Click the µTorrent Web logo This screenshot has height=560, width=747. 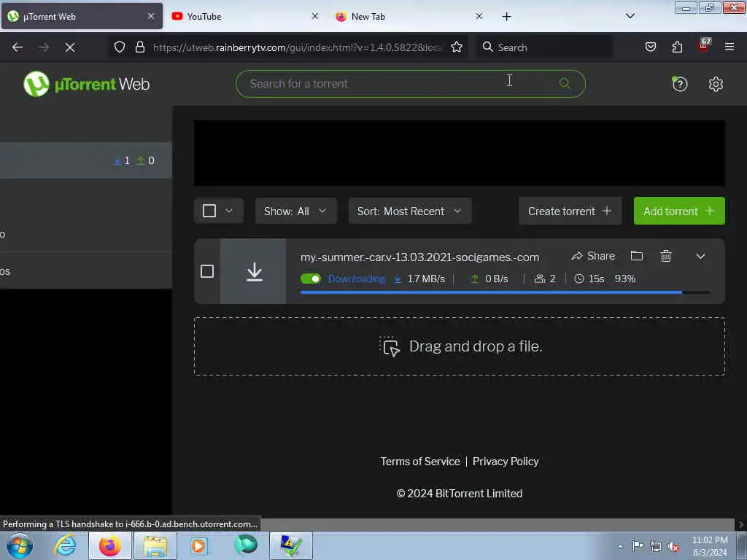point(87,84)
